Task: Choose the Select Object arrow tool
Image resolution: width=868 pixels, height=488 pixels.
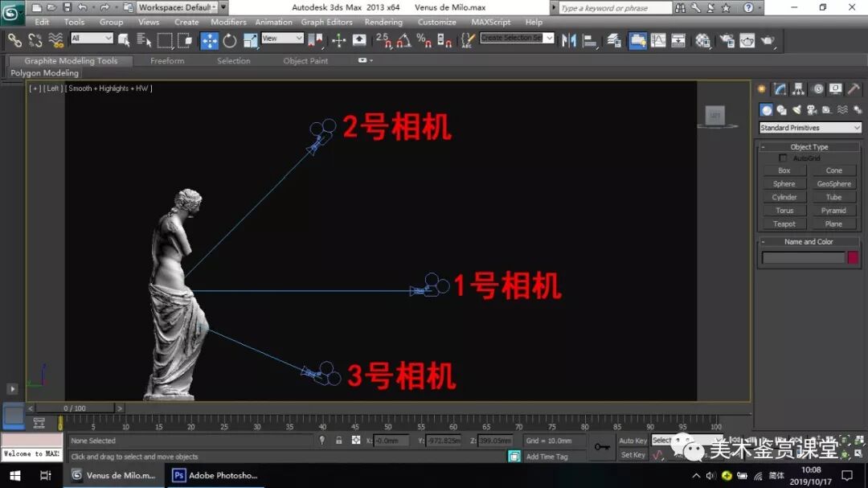Action: point(124,40)
